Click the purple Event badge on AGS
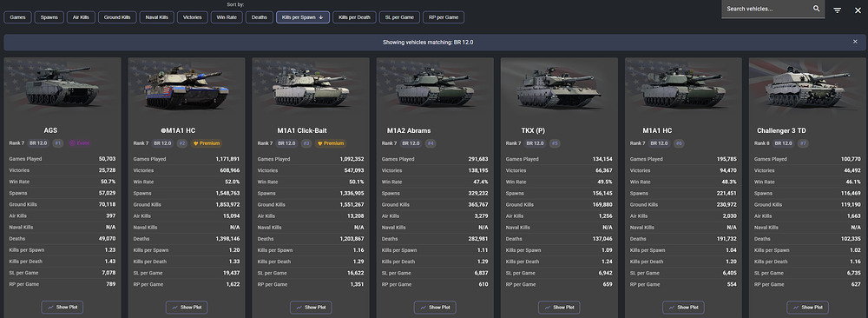This screenshot has height=318, width=868. 80,143
